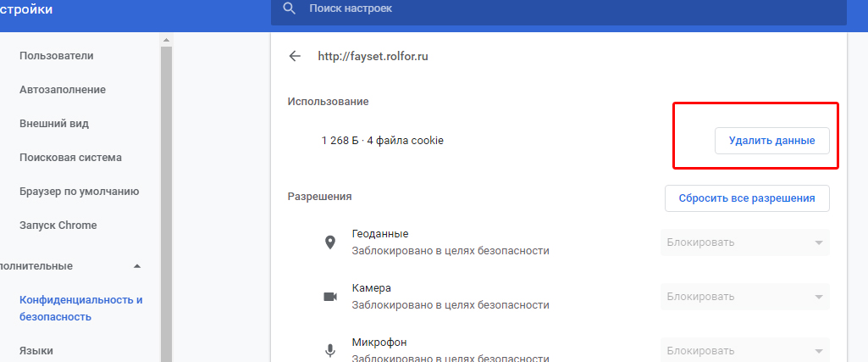Open Пользователи in settings sidebar

tap(57, 56)
